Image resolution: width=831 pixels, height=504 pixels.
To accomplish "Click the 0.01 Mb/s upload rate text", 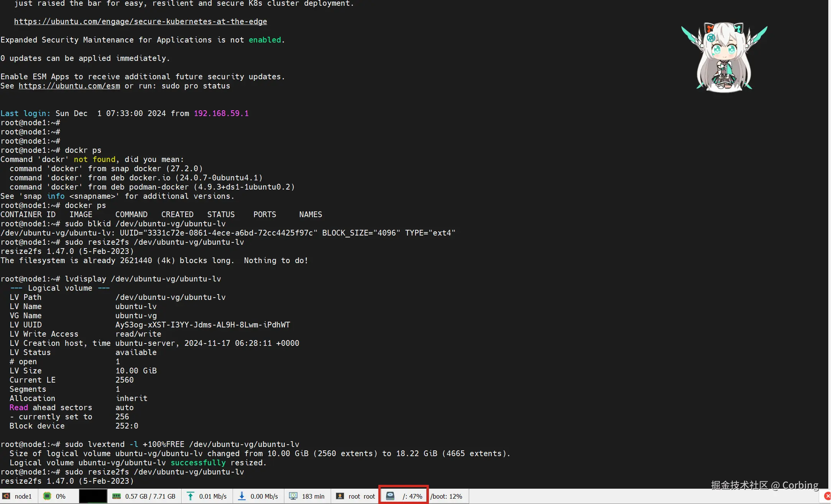I will (x=213, y=496).
